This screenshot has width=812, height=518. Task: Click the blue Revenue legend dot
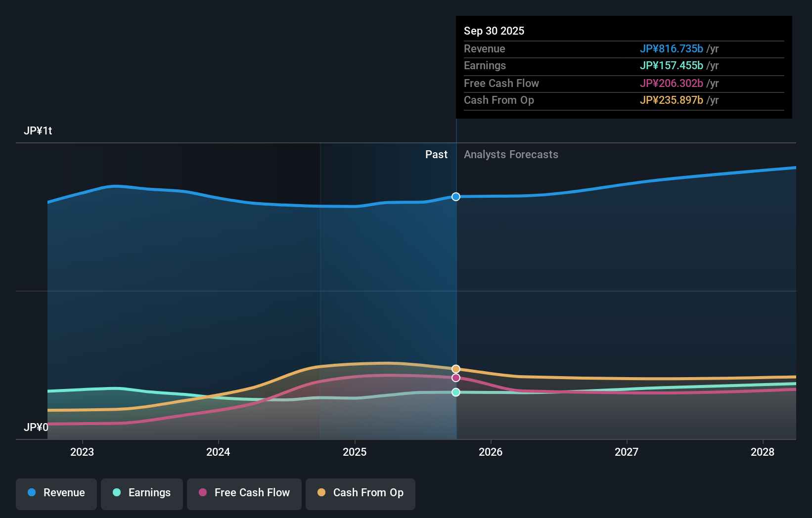(x=32, y=493)
